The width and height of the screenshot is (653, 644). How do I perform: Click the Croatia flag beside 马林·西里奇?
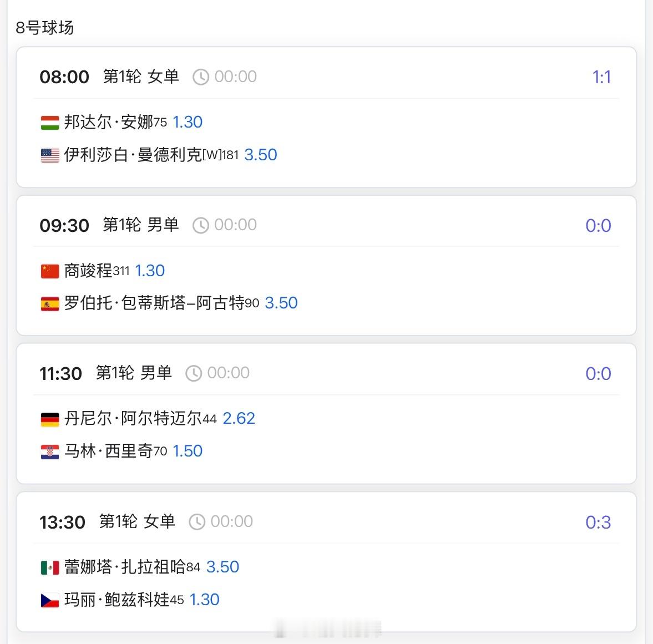click(50, 452)
